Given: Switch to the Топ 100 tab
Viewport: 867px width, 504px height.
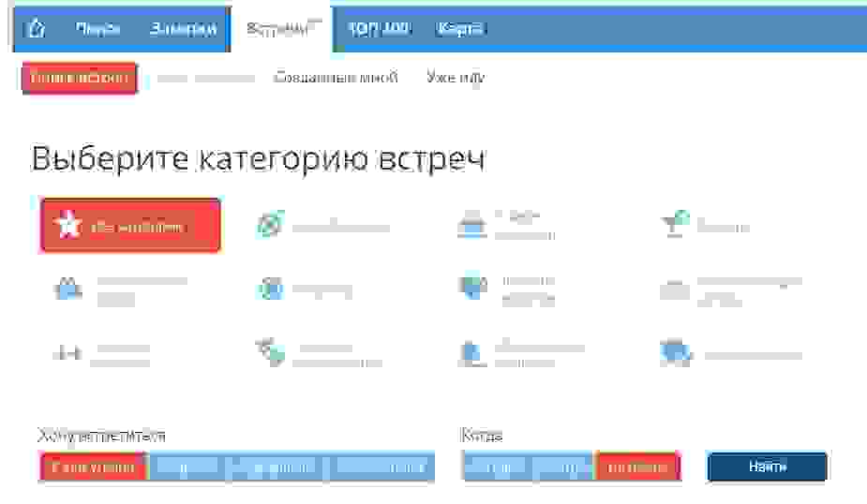Looking at the screenshot, I should [380, 27].
